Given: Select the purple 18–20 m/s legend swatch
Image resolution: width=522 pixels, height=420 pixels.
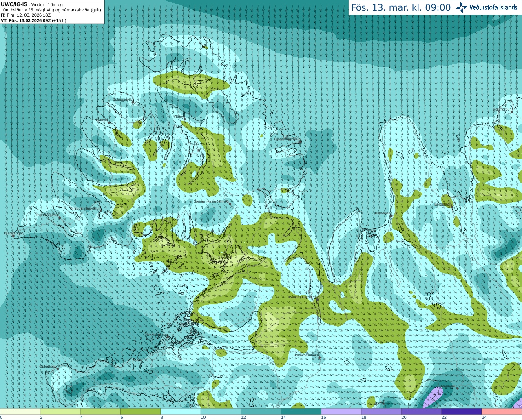Looking at the screenshot, I should click(381, 411).
